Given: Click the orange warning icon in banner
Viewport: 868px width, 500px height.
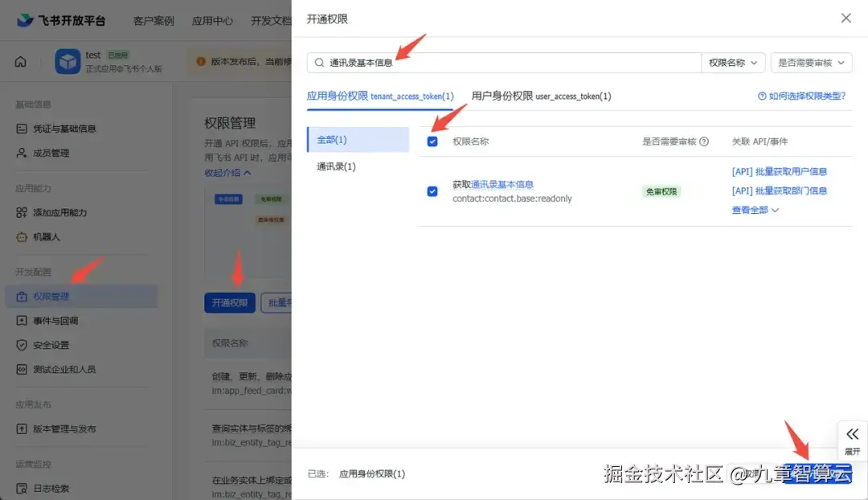Looking at the screenshot, I should click(x=201, y=61).
